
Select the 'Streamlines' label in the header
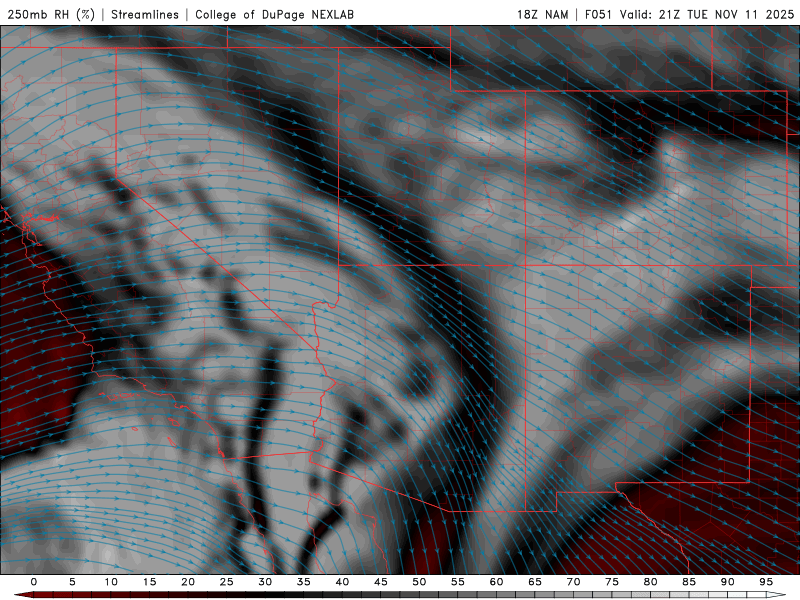[x=145, y=14]
